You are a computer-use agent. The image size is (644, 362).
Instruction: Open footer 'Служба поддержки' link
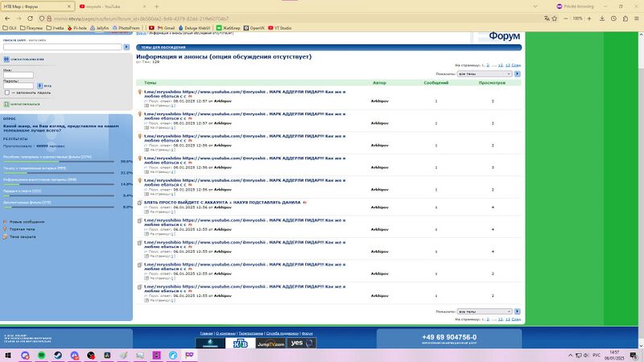tap(283, 334)
